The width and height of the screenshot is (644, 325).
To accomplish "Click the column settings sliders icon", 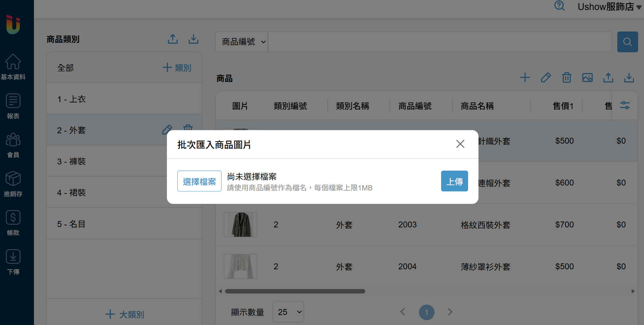I will tap(625, 105).
